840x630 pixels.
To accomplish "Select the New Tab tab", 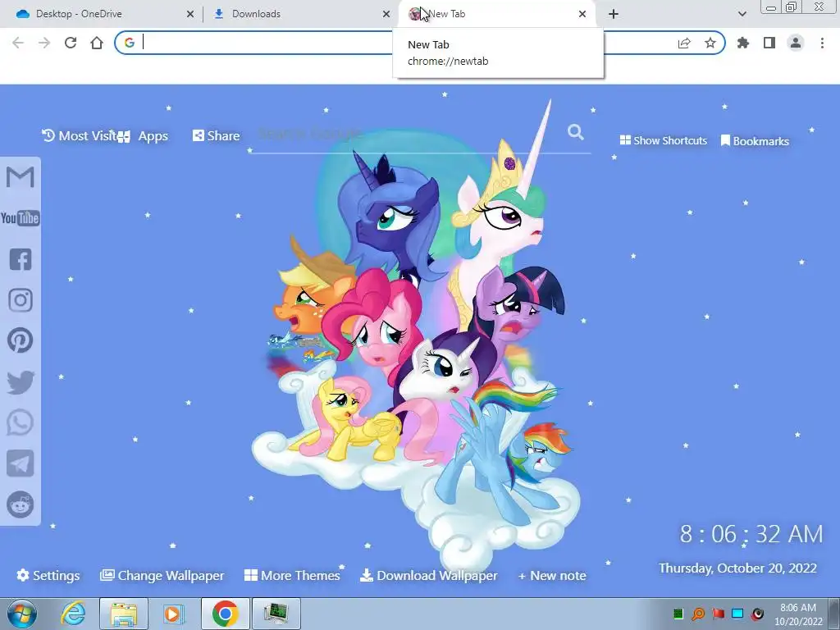I will (498, 14).
